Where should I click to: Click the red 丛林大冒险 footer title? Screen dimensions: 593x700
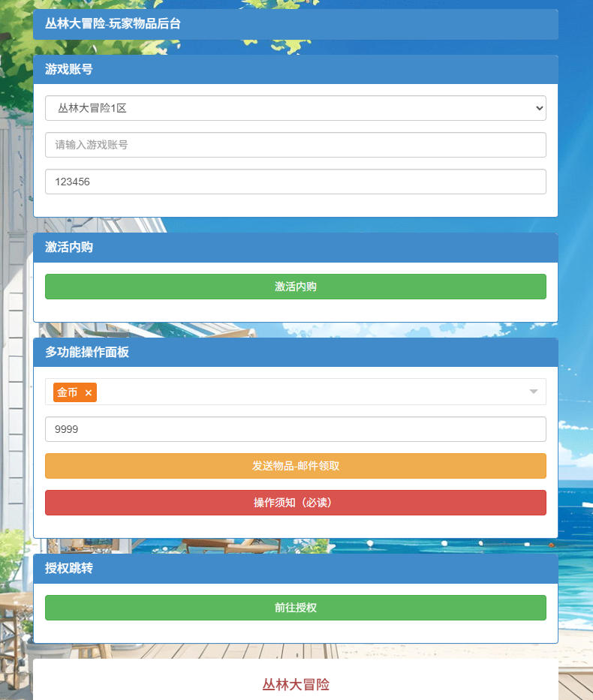click(295, 684)
